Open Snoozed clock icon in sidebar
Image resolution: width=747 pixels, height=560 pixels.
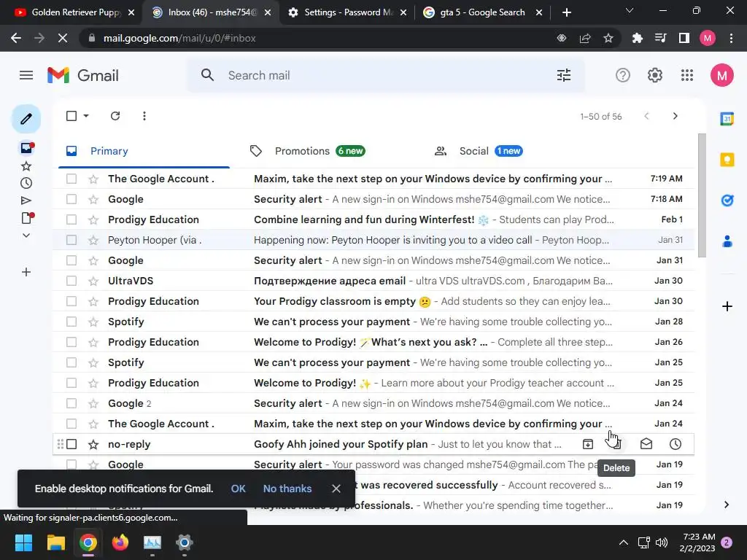point(26,183)
